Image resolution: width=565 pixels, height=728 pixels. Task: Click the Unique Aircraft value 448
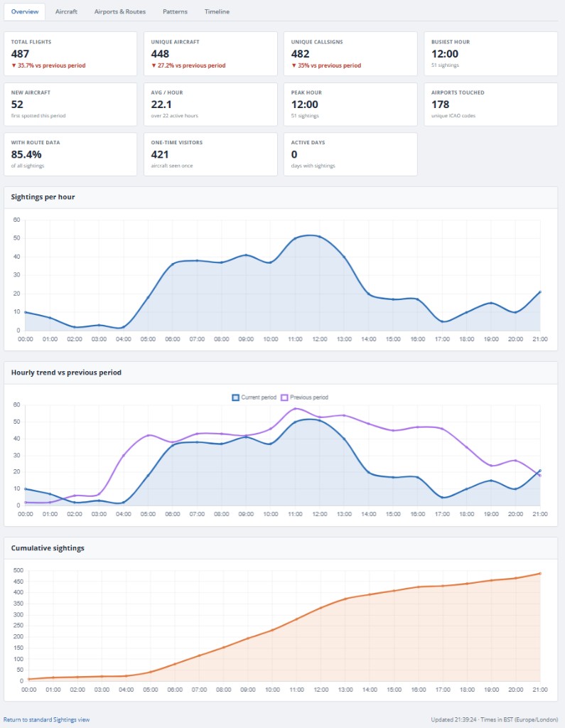point(160,54)
